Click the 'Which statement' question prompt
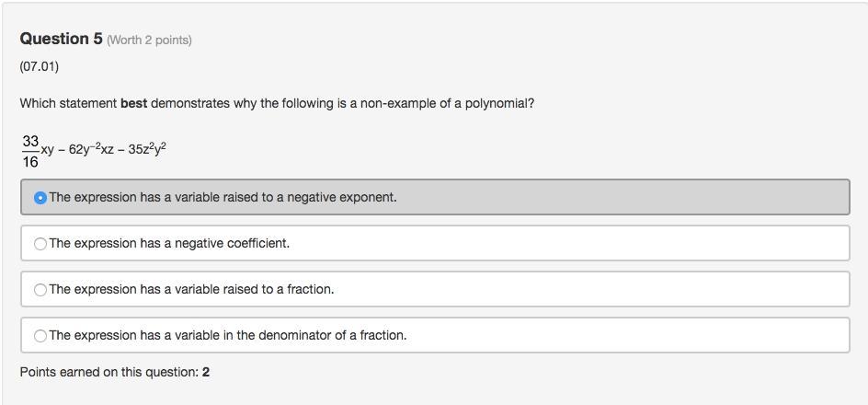Viewport: 868px width, 405px height. click(x=68, y=103)
